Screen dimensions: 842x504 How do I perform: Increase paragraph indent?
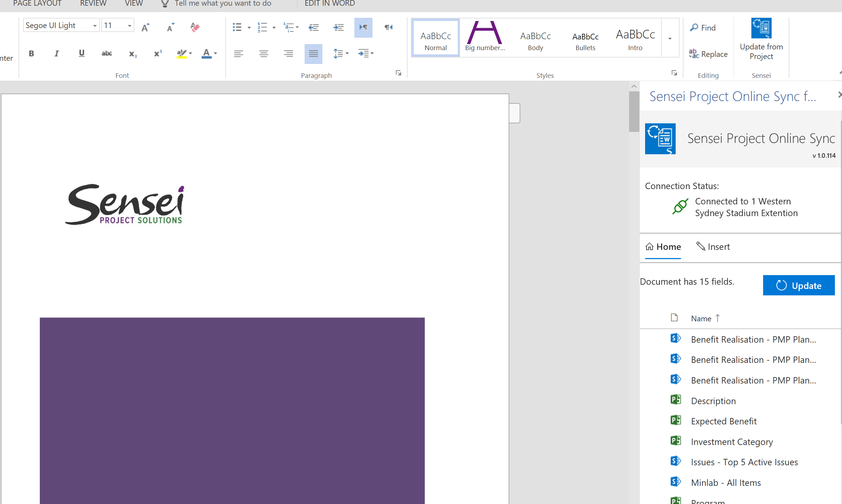tap(339, 27)
